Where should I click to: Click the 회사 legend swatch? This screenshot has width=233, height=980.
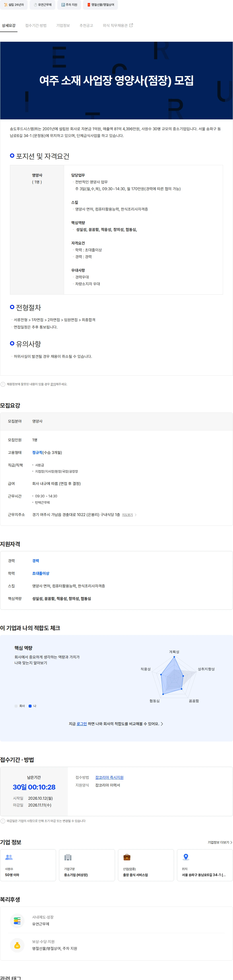[16, 706]
